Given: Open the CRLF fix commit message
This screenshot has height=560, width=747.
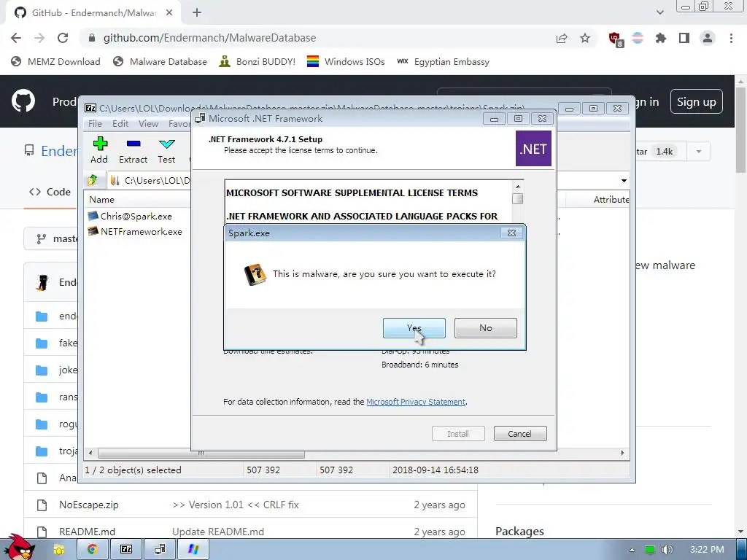Looking at the screenshot, I should 236,505.
